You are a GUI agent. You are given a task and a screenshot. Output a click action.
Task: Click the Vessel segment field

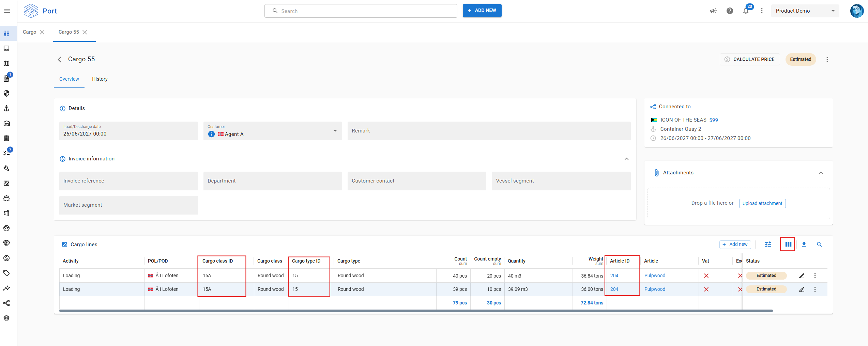point(561,181)
